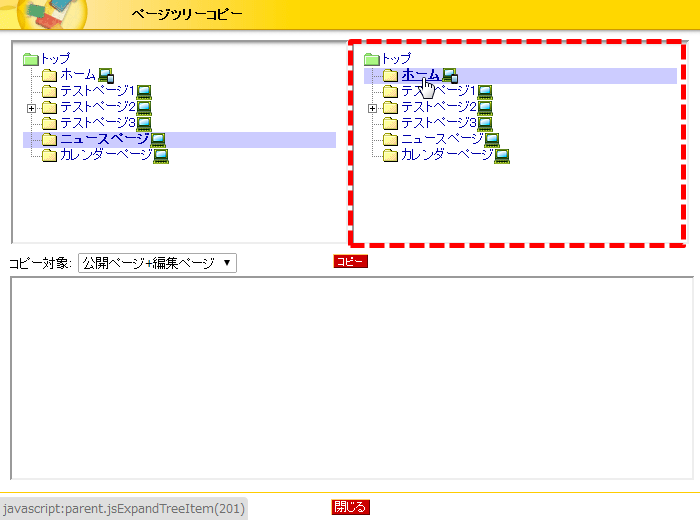Select ニュースページ link in the right tree

[x=442, y=139]
